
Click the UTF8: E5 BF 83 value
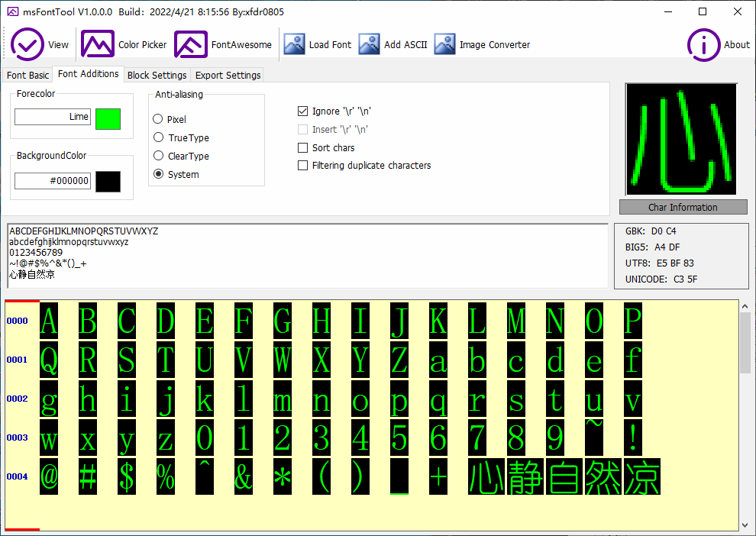[660, 263]
